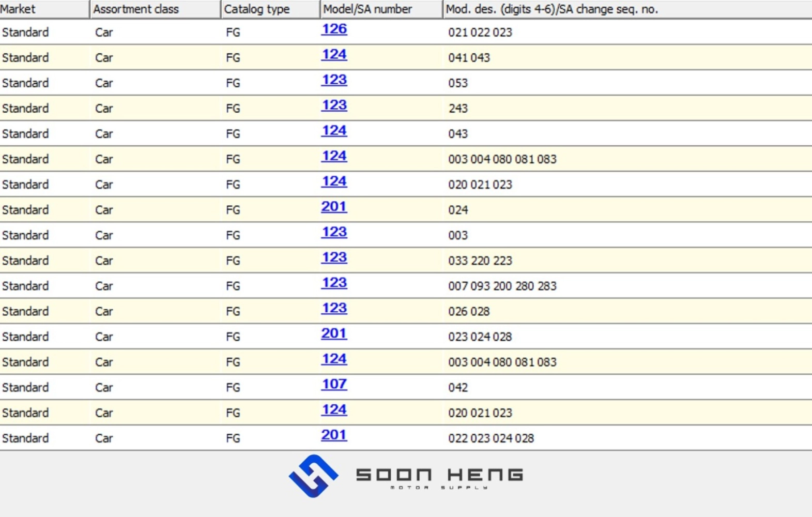Click the Mod. des. column header
This screenshot has height=517, width=812.
(x=627, y=9)
